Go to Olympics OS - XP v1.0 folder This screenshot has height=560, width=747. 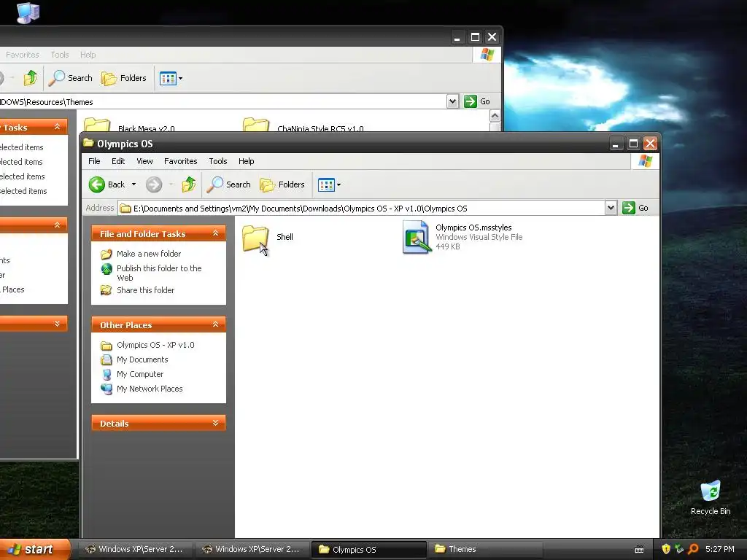click(x=155, y=345)
